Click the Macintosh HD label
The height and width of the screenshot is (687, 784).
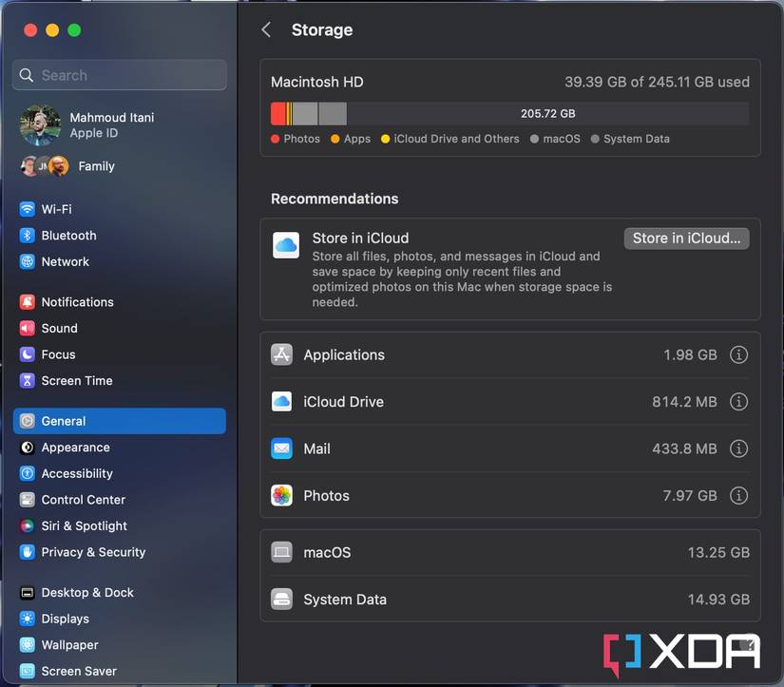317,82
